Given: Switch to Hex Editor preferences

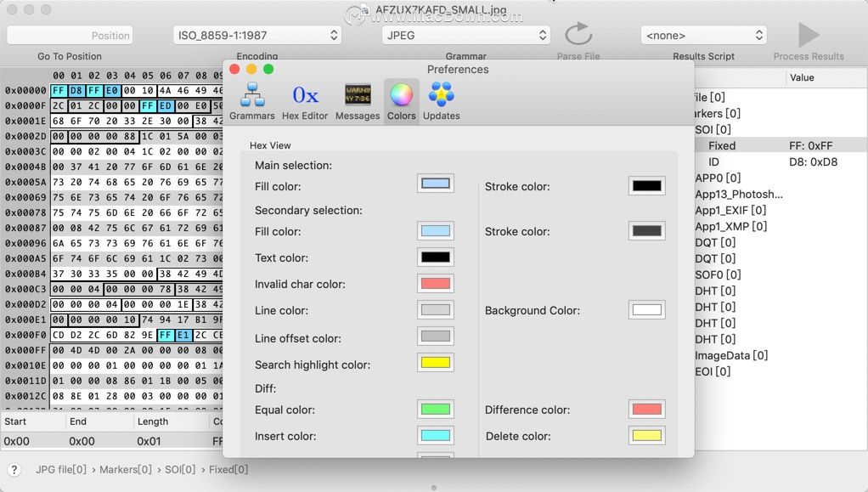Looking at the screenshot, I should click(x=305, y=101).
